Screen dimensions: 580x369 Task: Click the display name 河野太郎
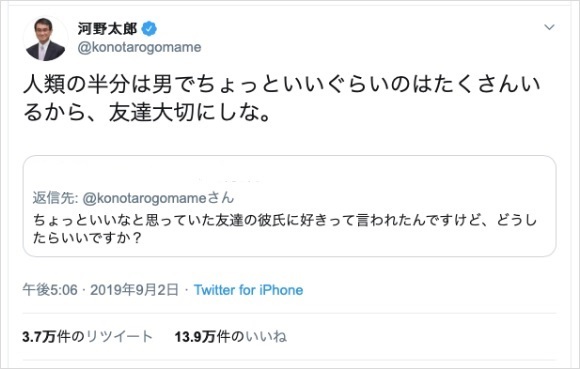pos(107,29)
